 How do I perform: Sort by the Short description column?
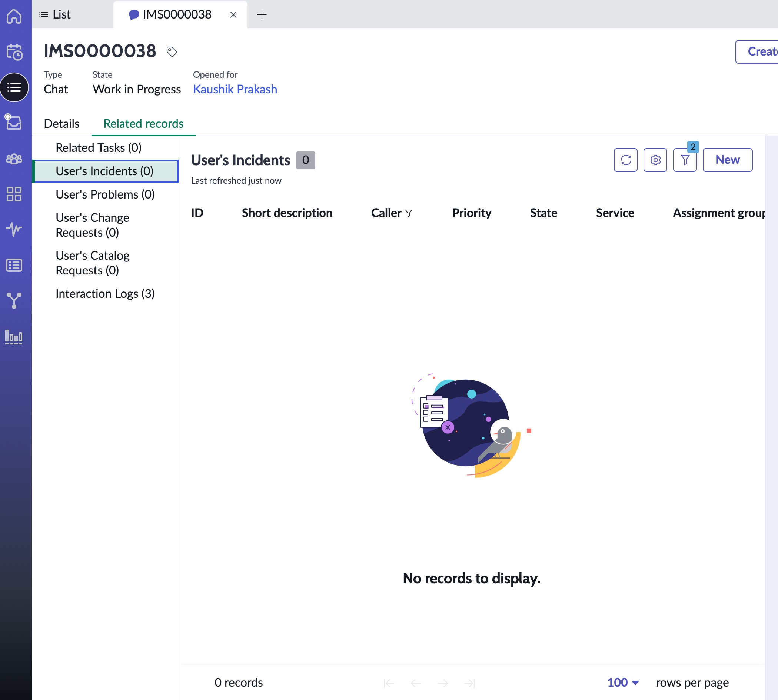click(287, 213)
